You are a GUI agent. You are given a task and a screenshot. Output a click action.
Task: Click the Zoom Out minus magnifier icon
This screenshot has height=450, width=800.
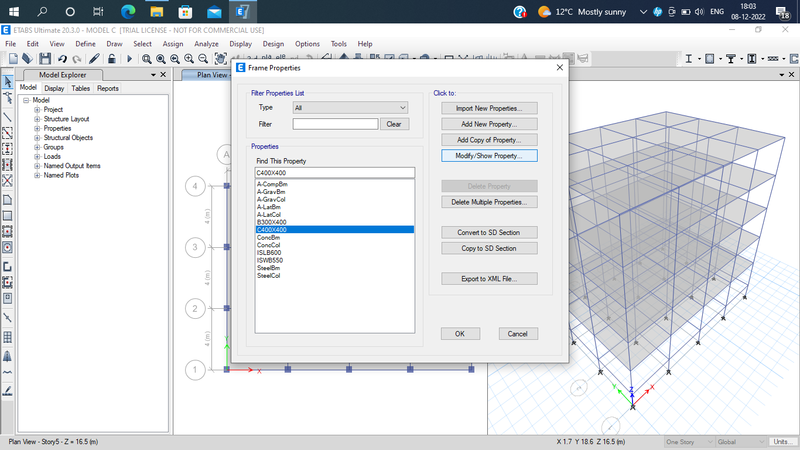click(x=203, y=59)
